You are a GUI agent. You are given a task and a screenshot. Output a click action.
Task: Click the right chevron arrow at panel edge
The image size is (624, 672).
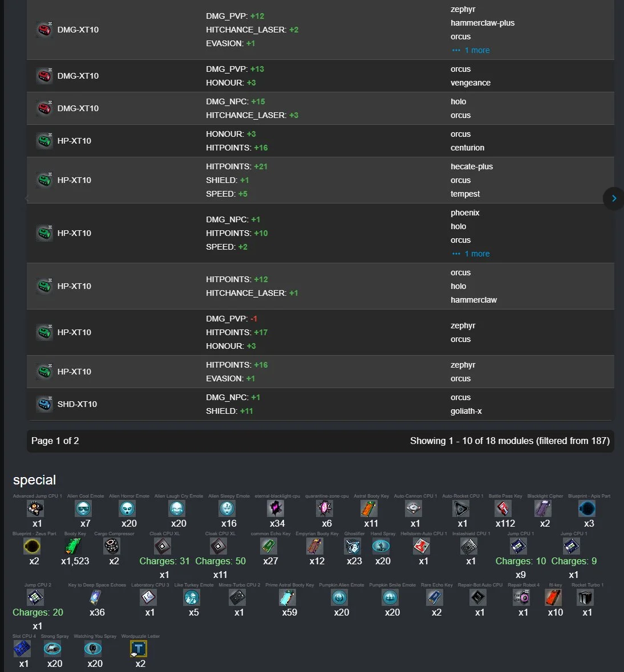coord(614,198)
